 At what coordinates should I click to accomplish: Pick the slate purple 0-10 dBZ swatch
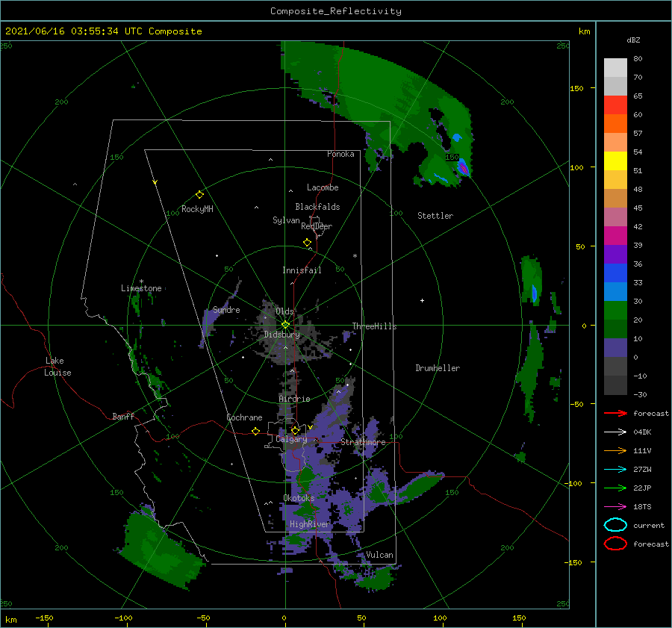pyautogui.click(x=615, y=348)
